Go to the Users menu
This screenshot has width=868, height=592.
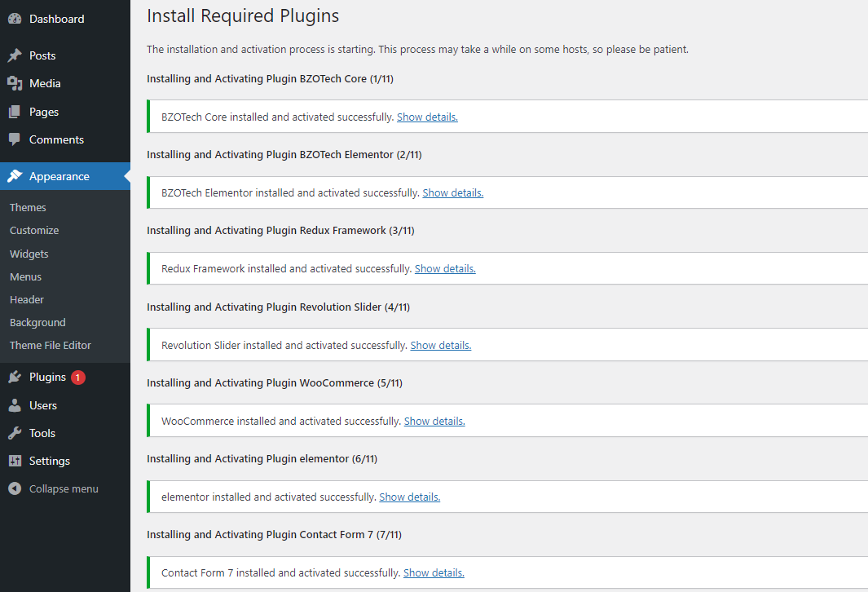click(x=43, y=405)
